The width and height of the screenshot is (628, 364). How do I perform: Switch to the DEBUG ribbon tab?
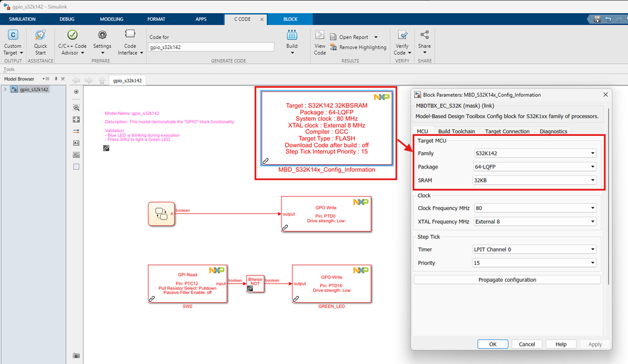(x=67, y=19)
